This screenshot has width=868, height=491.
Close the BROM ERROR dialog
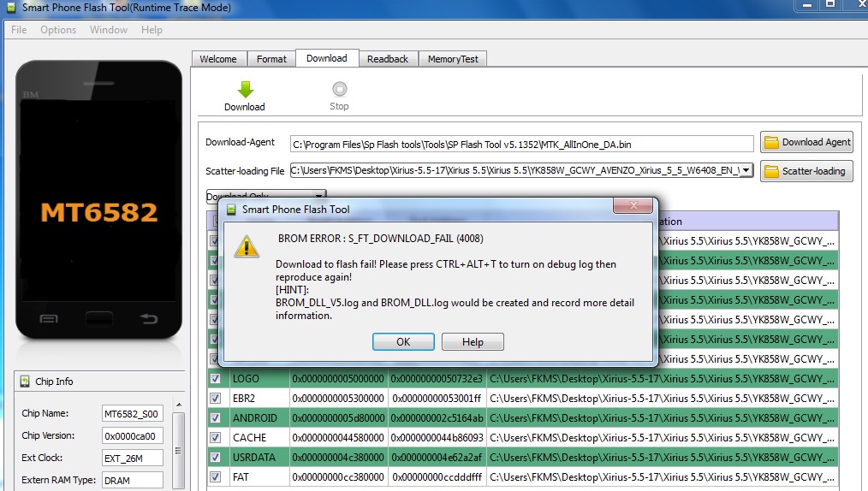point(633,205)
